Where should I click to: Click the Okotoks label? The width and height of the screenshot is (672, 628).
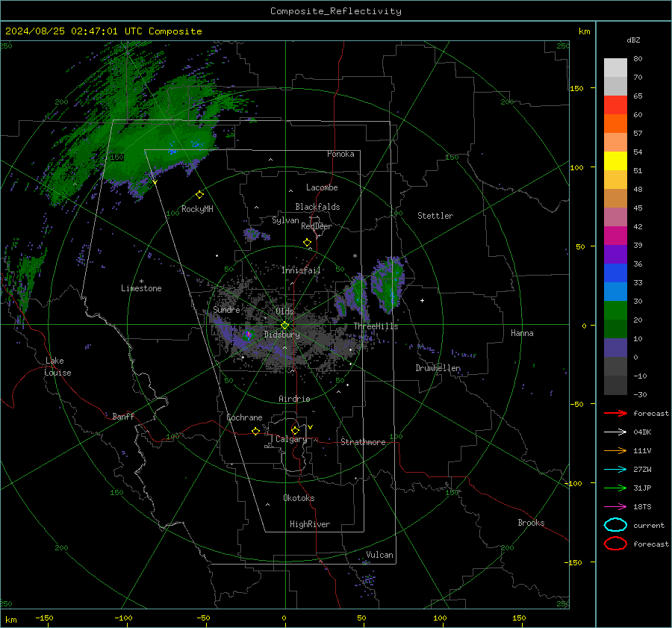click(x=299, y=498)
